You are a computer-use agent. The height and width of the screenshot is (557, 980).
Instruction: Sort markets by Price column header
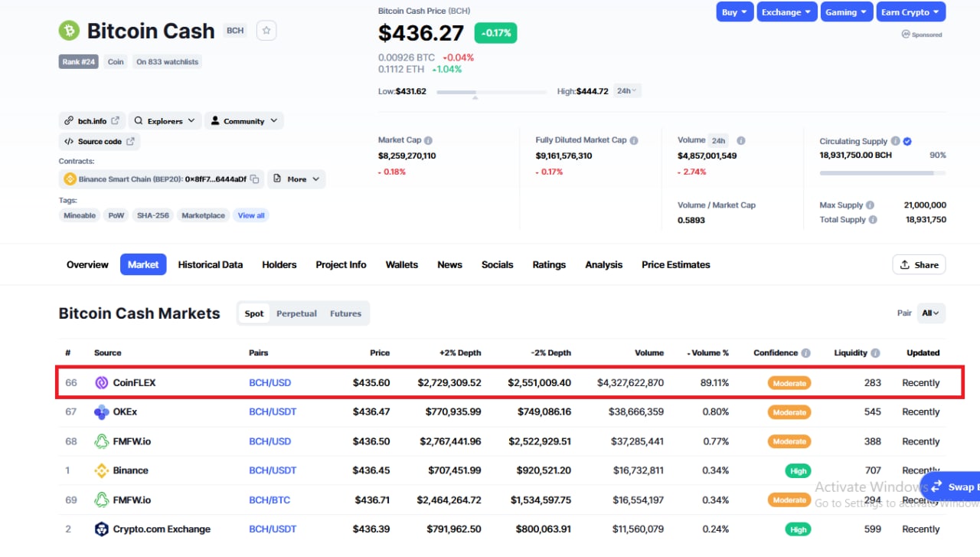click(380, 353)
